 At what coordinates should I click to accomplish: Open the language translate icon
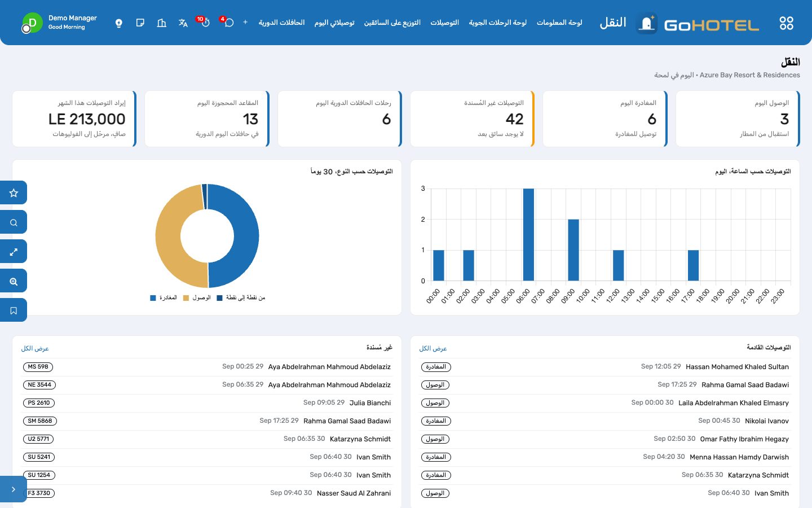coord(183,23)
